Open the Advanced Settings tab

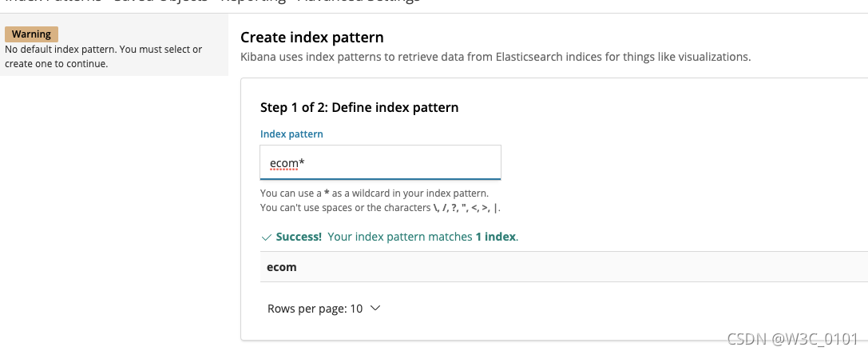coord(359,2)
